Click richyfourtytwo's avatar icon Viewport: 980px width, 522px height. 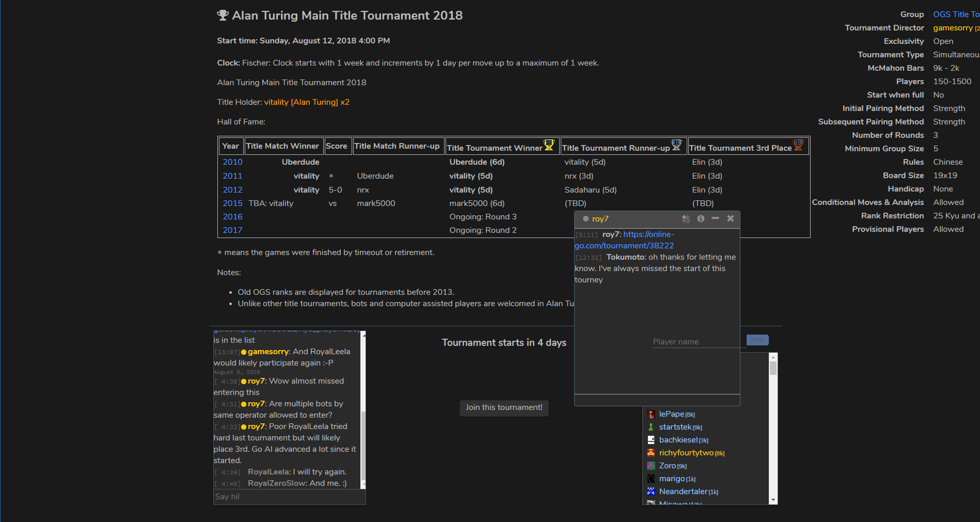tap(651, 453)
